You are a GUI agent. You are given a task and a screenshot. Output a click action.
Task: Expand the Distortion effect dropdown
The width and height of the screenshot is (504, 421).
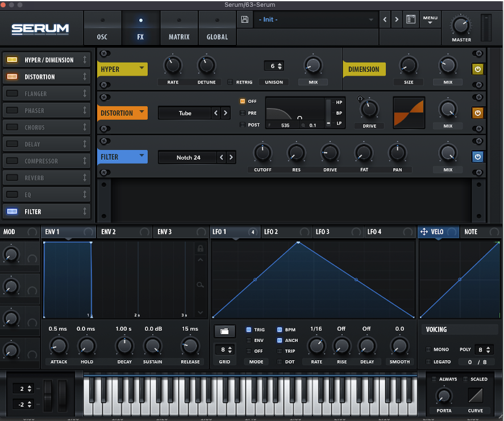point(122,113)
